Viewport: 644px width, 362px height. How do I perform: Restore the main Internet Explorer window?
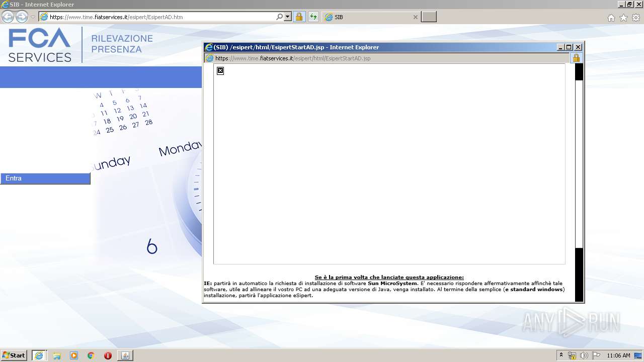pos(630,5)
